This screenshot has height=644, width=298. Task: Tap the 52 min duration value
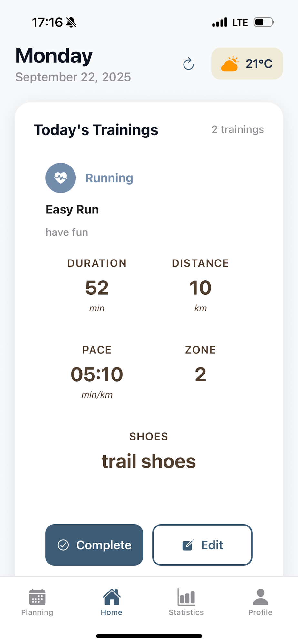click(97, 288)
